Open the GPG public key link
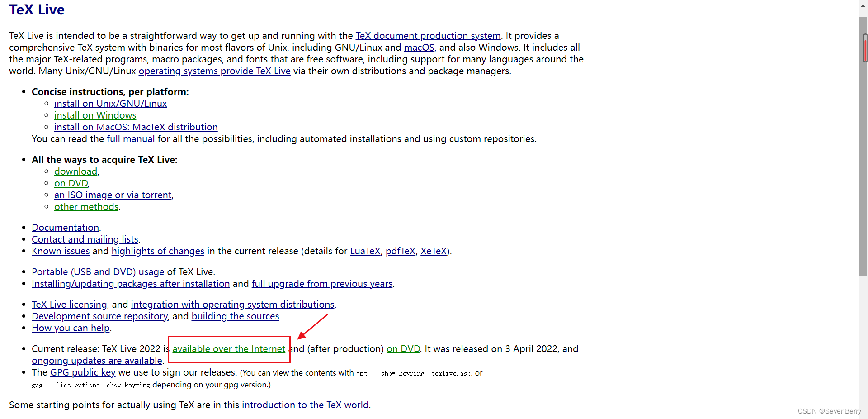This screenshot has height=419, width=868. click(x=83, y=372)
